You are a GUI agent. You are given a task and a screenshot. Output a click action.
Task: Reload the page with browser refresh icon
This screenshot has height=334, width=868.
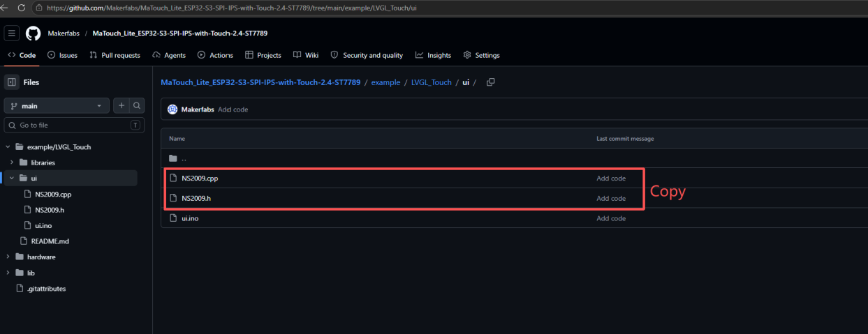point(21,8)
